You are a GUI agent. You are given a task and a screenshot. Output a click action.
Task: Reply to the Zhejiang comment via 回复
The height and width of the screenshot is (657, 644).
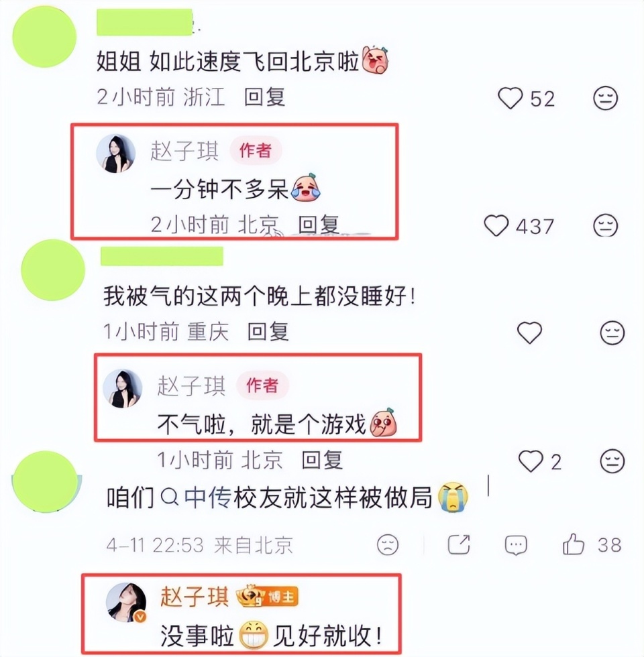pos(265,97)
